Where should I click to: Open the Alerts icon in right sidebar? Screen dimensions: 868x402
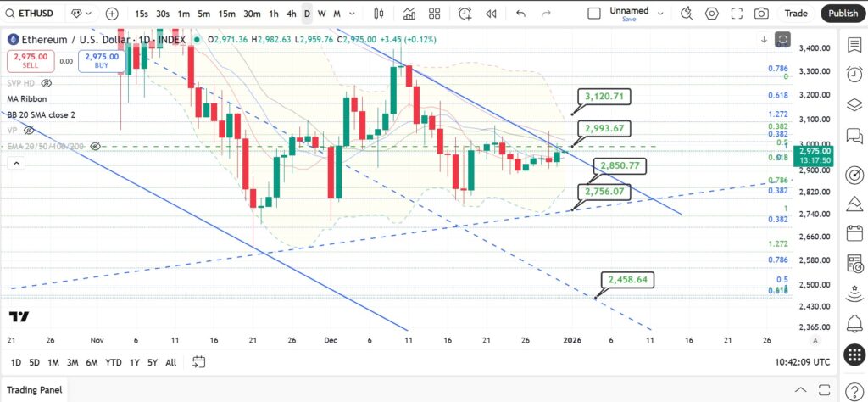[854, 74]
